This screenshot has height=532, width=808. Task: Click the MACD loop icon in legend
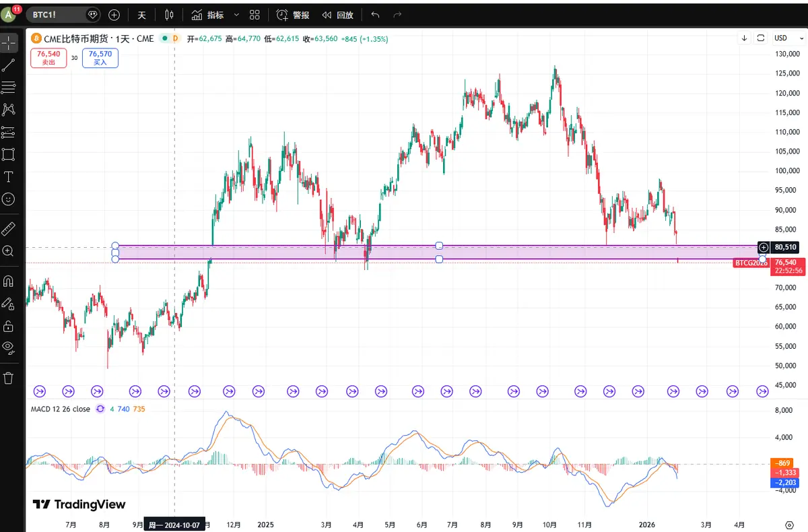(x=101, y=409)
